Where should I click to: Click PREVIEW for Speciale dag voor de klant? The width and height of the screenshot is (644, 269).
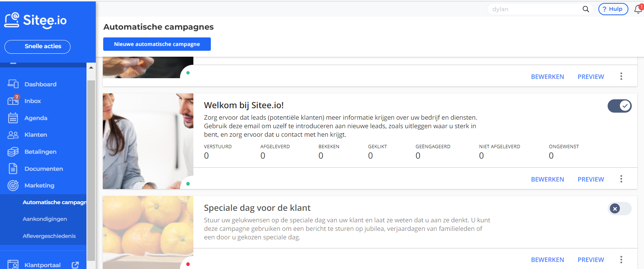coord(591,260)
